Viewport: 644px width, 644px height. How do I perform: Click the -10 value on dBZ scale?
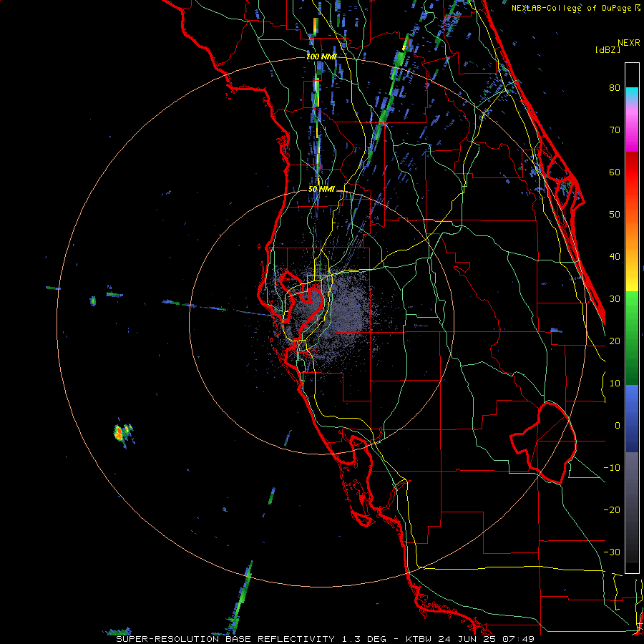[612, 468]
